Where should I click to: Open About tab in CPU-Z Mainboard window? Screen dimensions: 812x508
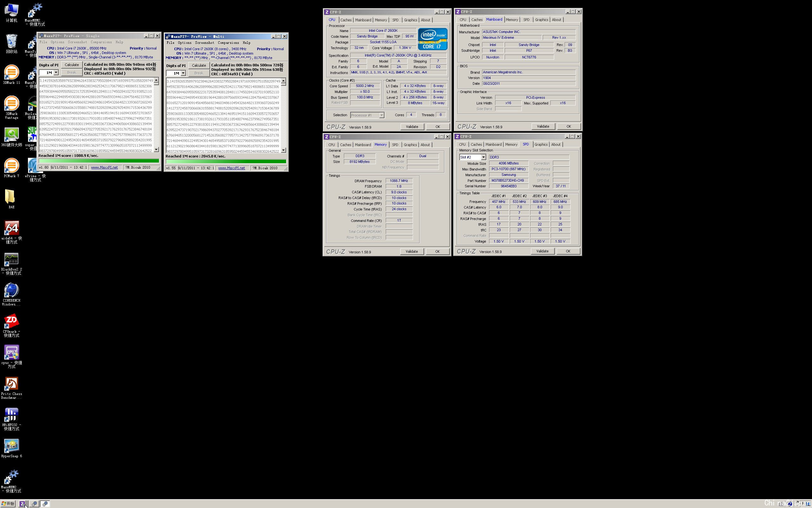coord(556,20)
